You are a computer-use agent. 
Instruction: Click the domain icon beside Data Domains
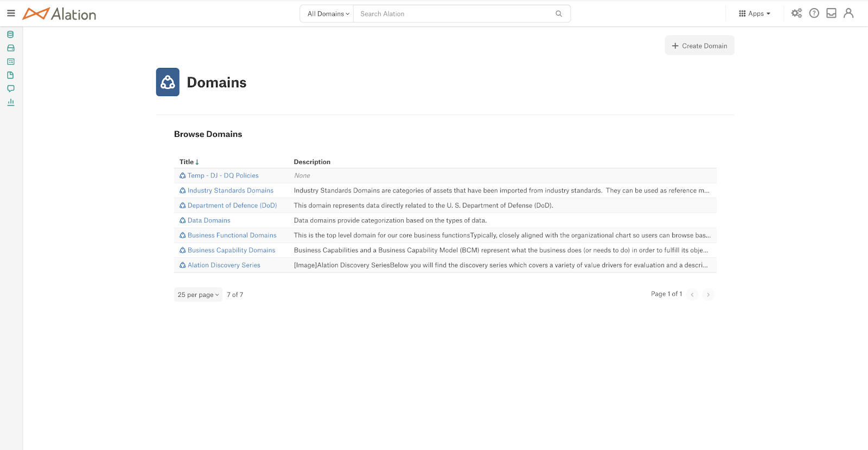[x=183, y=220]
